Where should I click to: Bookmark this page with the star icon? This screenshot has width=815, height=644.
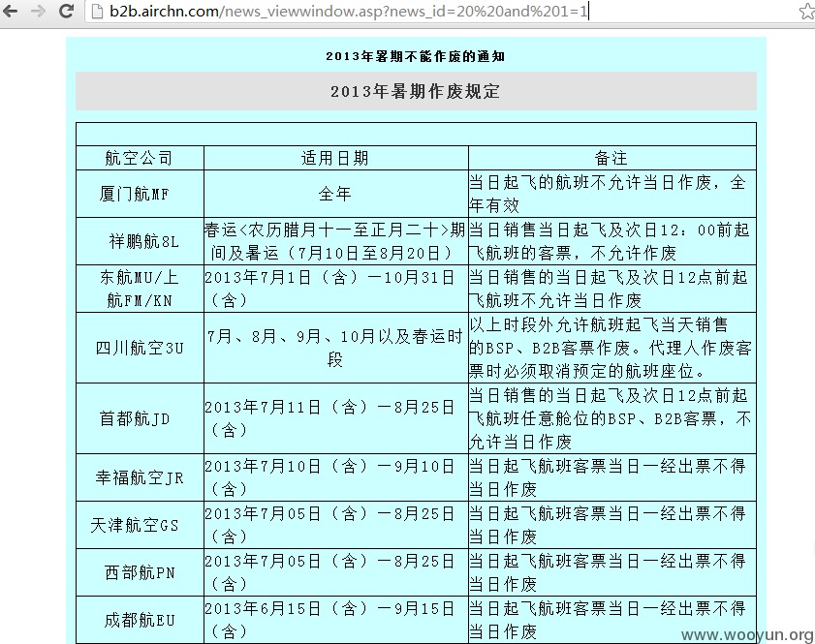click(x=806, y=11)
